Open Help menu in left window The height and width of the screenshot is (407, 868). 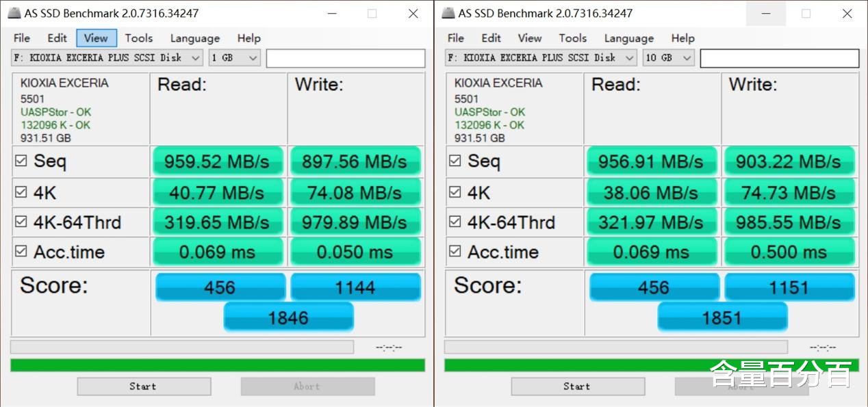pos(249,38)
